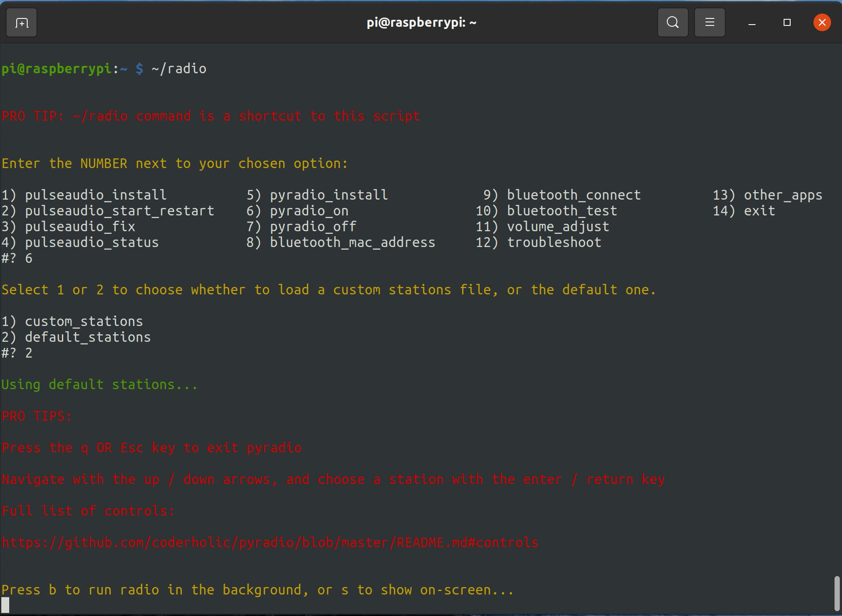Click option 11) volume_adjust
The width and height of the screenshot is (842, 616).
542,226
